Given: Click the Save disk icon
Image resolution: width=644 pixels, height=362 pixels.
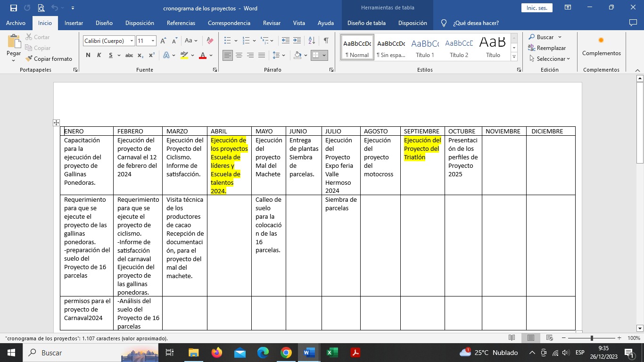Looking at the screenshot, I should (14, 8).
